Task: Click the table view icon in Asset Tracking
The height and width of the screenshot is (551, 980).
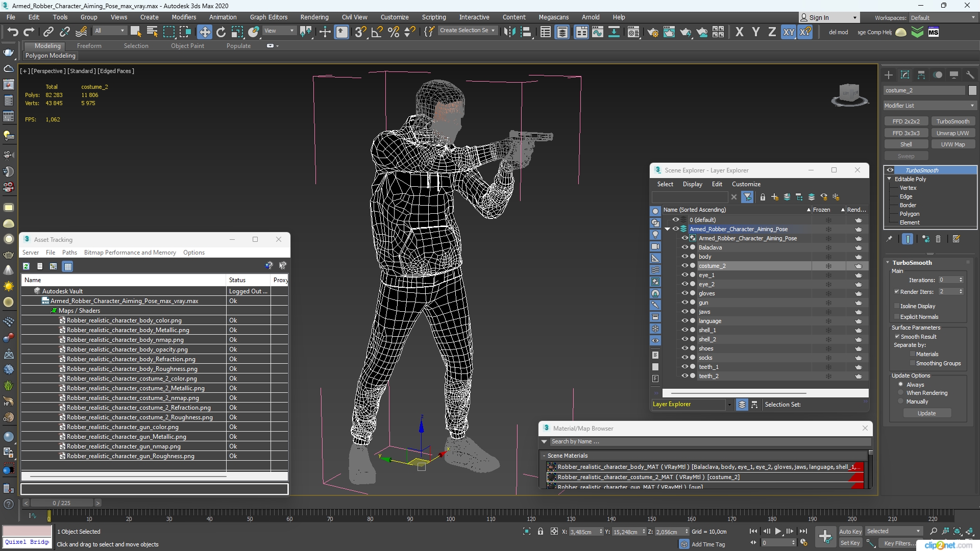Action: (x=68, y=266)
